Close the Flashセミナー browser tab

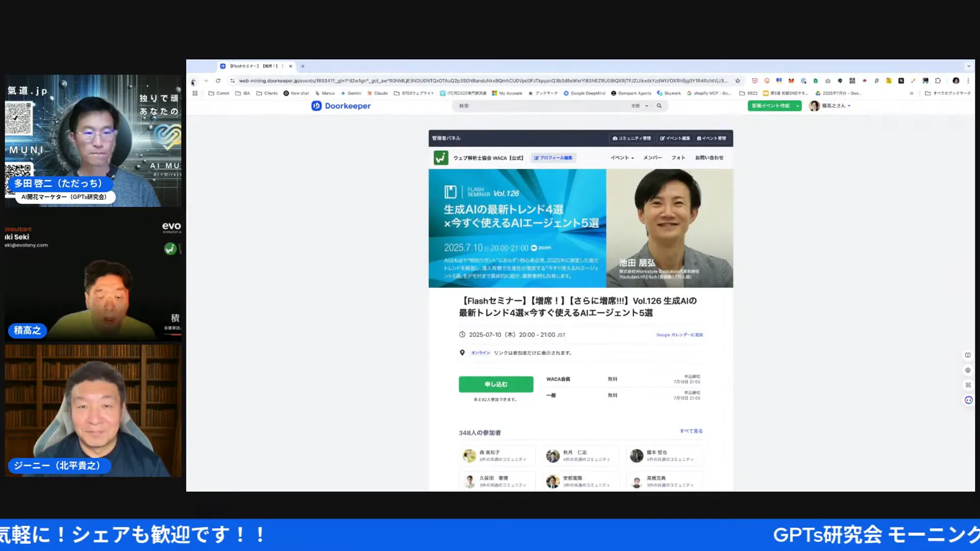(x=290, y=66)
